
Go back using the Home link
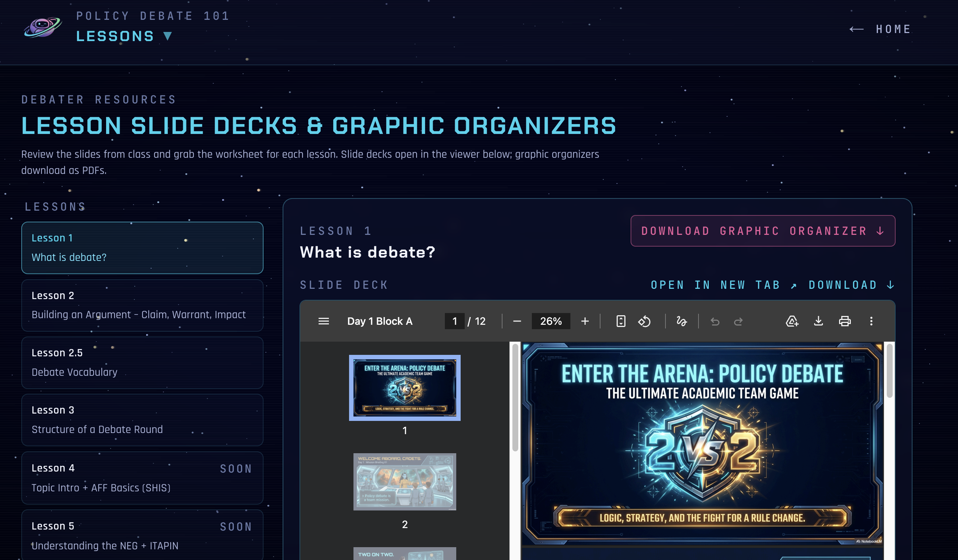[880, 29]
